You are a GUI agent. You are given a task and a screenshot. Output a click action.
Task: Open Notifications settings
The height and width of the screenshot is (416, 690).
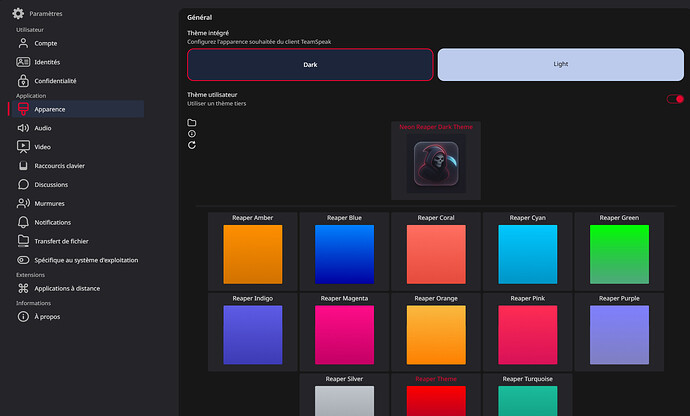[52, 222]
